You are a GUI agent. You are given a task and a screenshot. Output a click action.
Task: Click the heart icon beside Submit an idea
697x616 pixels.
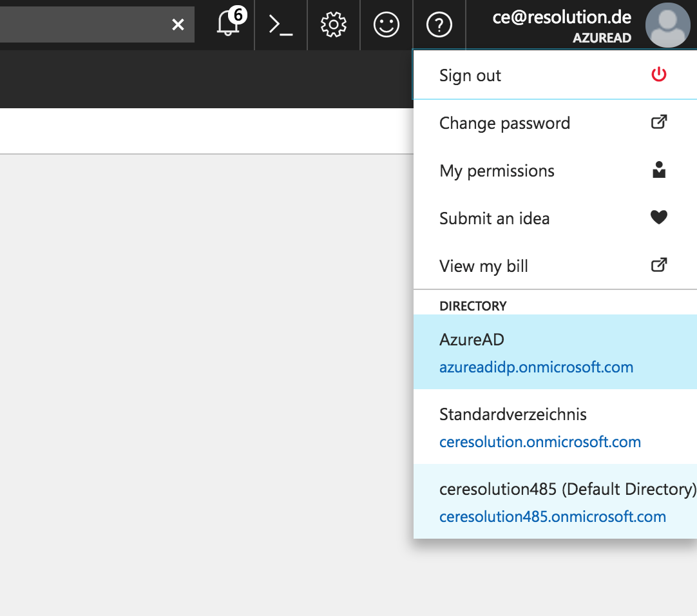pos(659,217)
